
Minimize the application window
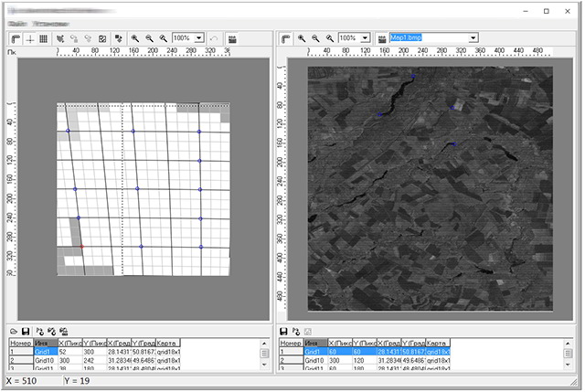click(526, 11)
